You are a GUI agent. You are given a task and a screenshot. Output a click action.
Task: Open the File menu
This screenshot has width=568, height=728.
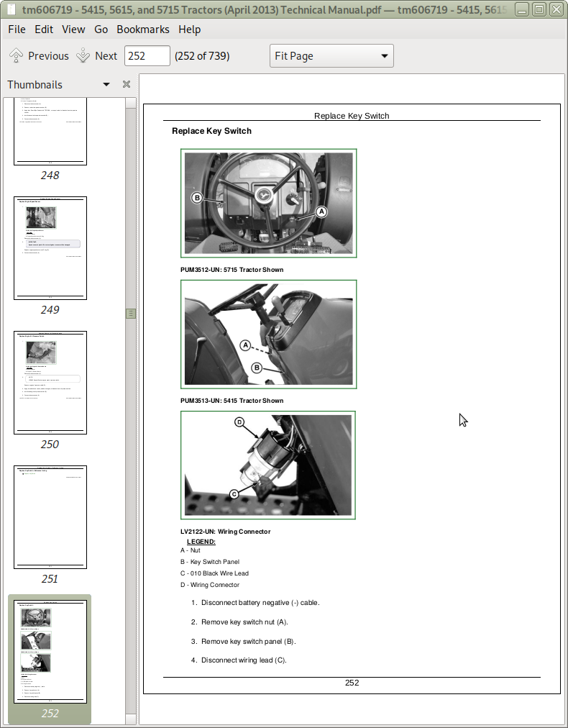tap(17, 29)
